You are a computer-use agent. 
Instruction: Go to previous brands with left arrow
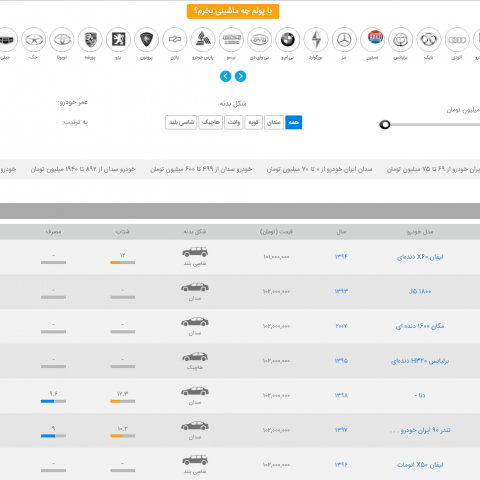226,76
